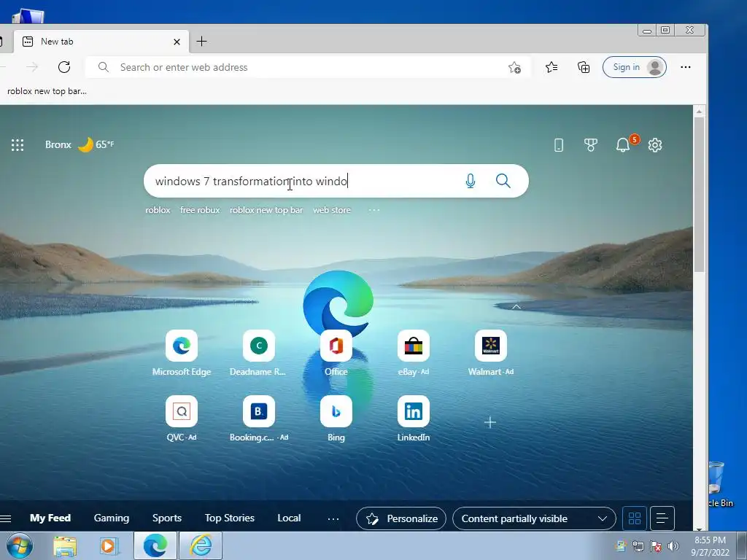Click the Sign in button
Image resolution: width=747 pixels, height=560 pixels.
635,67
